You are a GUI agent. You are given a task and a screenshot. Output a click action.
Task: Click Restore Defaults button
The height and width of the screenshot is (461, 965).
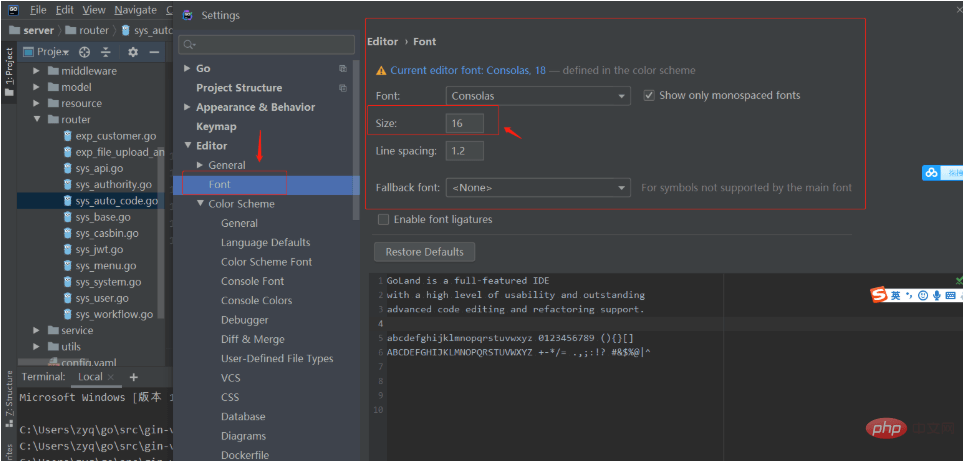(425, 252)
